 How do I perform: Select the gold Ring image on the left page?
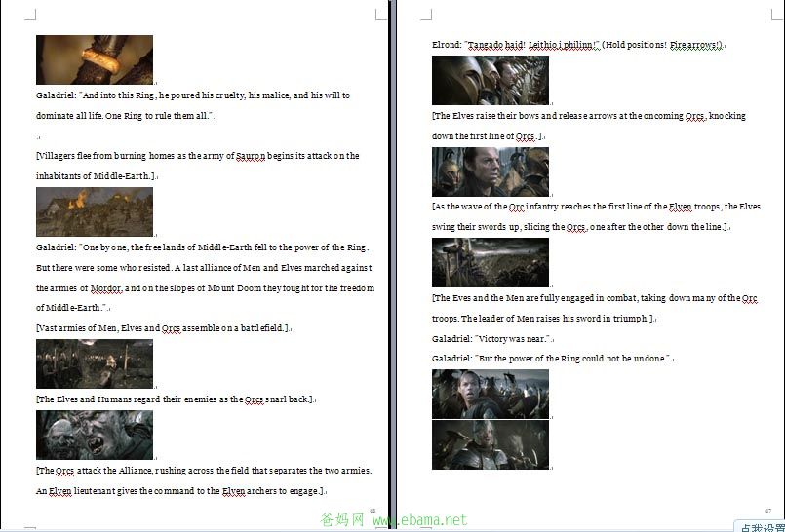(x=95, y=59)
